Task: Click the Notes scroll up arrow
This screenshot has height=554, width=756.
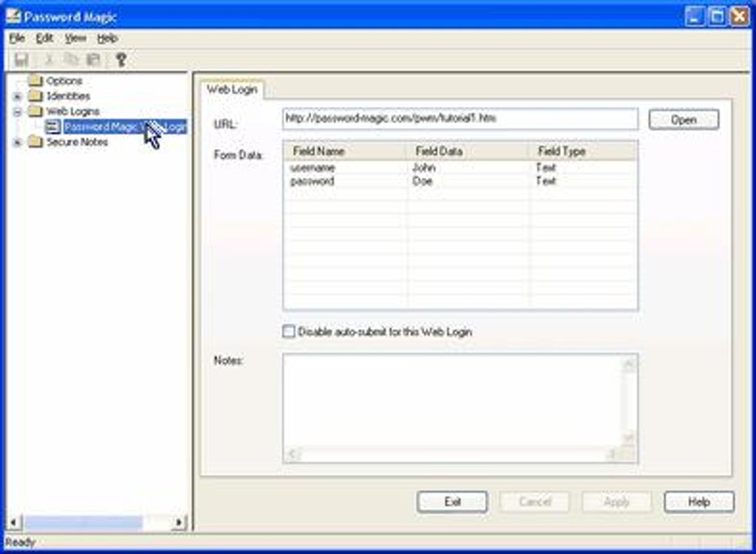Action: click(629, 364)
